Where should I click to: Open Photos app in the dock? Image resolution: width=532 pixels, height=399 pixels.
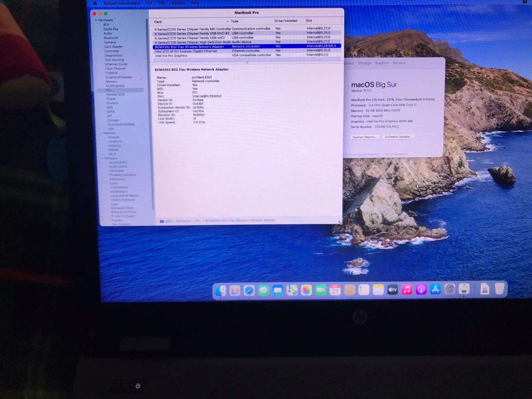[x=306, y=290]
